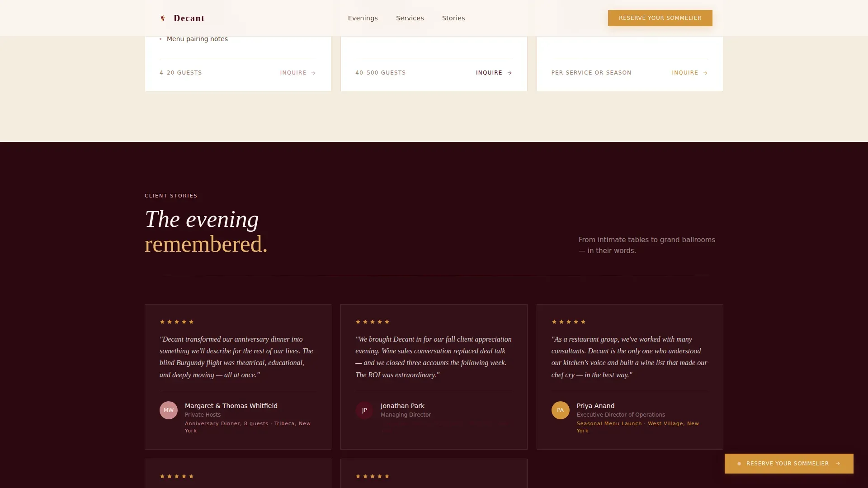Select 'Jonathan Park' name text
The height and width of the screenshot is (488, 868).
[x=402, y=406]
